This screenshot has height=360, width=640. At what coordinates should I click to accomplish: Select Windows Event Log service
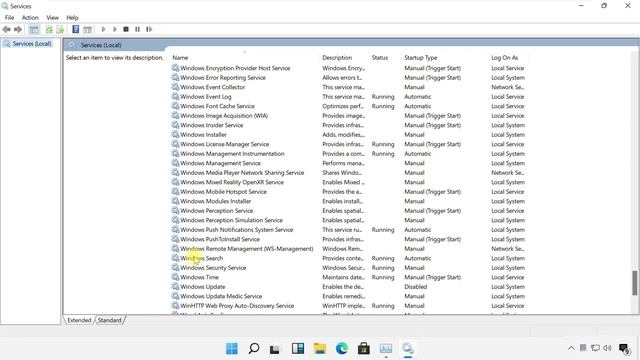206,97
